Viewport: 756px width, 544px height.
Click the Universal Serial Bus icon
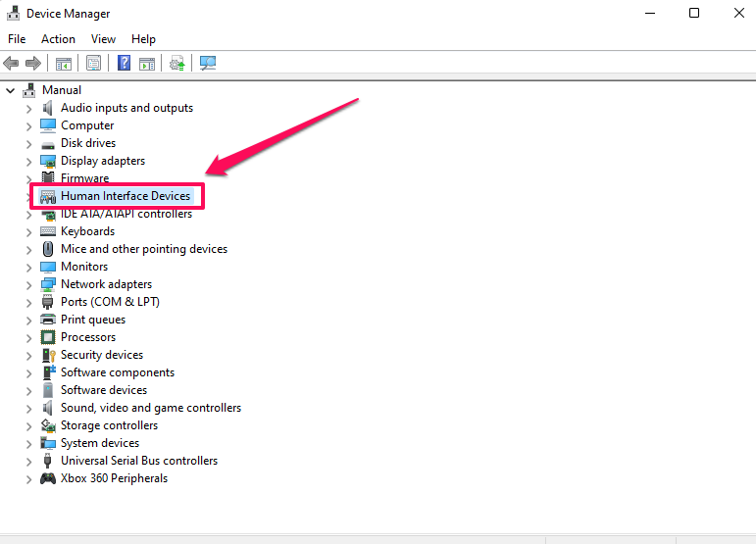coord(47,461)
